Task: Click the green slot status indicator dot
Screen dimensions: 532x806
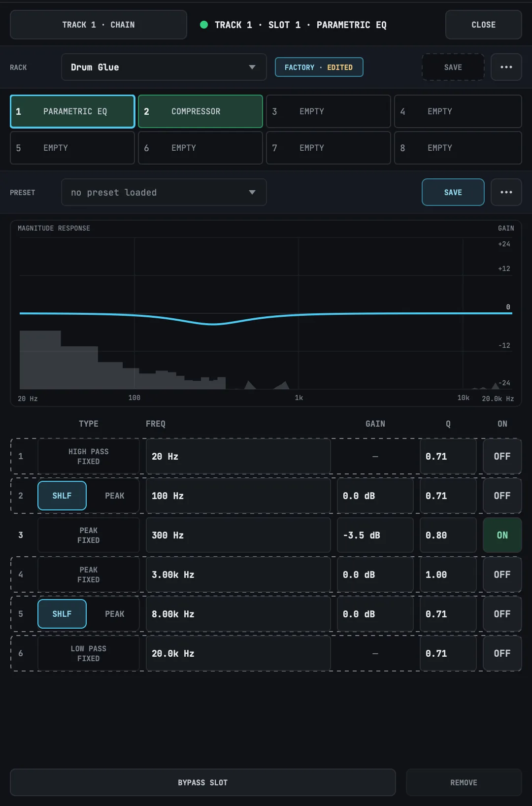Action: pyautogui.click(x=204, y=25)
